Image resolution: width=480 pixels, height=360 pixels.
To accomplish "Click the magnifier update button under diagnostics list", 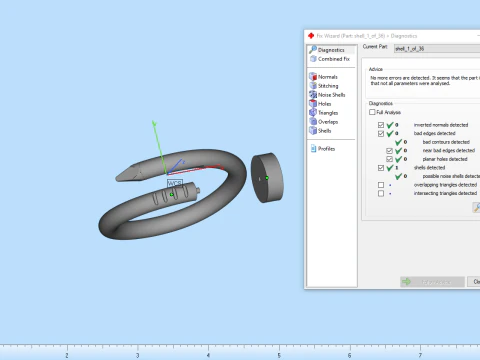I will 476,207.
